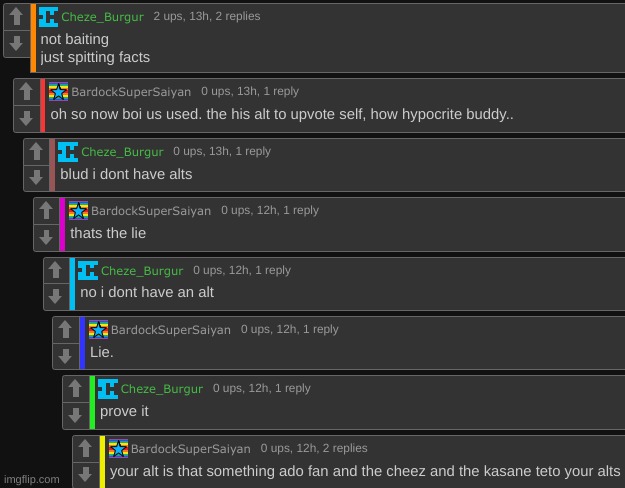Open Cheze_Burgur profile from top comment
The height and width of the screenshot is (488, 625).
point(102,17)
